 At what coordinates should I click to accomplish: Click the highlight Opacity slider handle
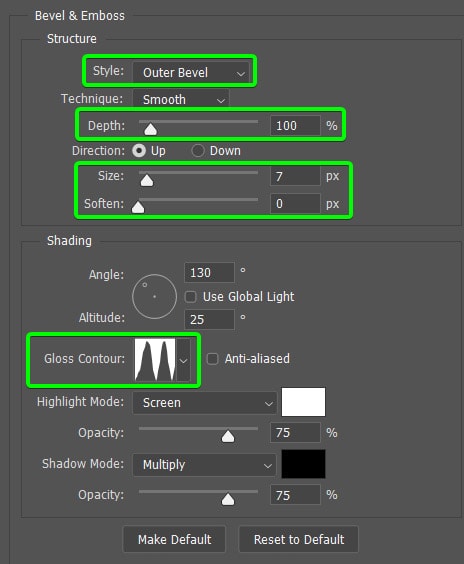228,436
